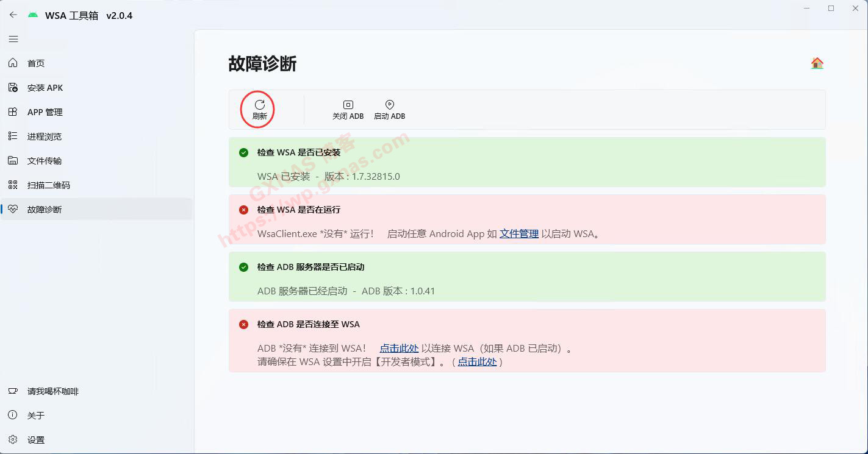This screenshot has height=454, width=868.
Task: Open 扫描二维码 QR scanner page
Action: pos(48,185)
